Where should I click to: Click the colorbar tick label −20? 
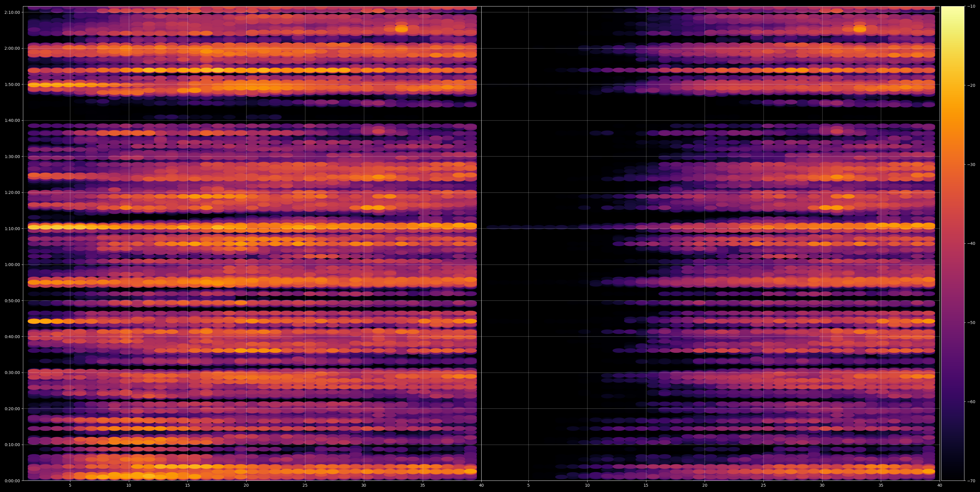click(x=971, y=85)
